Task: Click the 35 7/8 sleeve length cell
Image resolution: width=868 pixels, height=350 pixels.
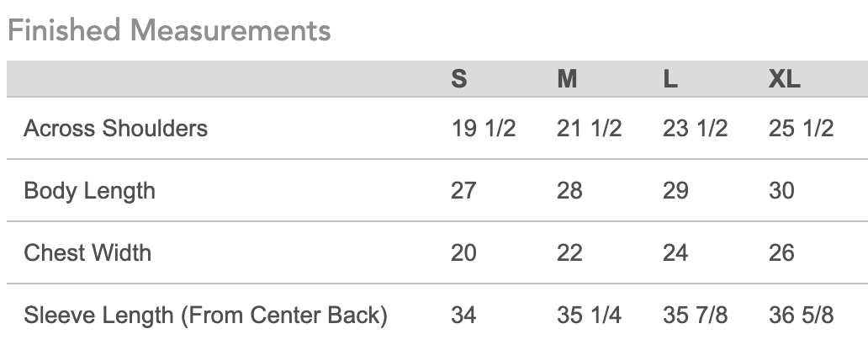Action: point(695,316)
